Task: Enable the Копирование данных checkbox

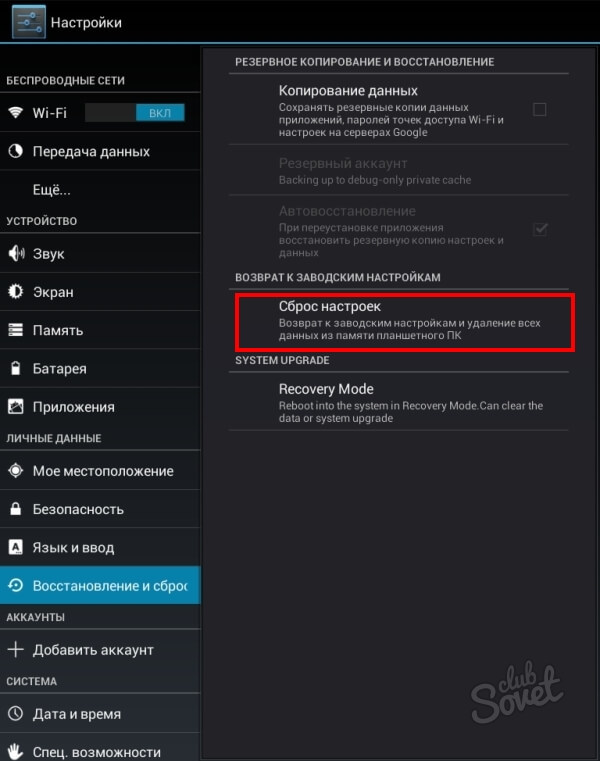Action: (540, 109)
